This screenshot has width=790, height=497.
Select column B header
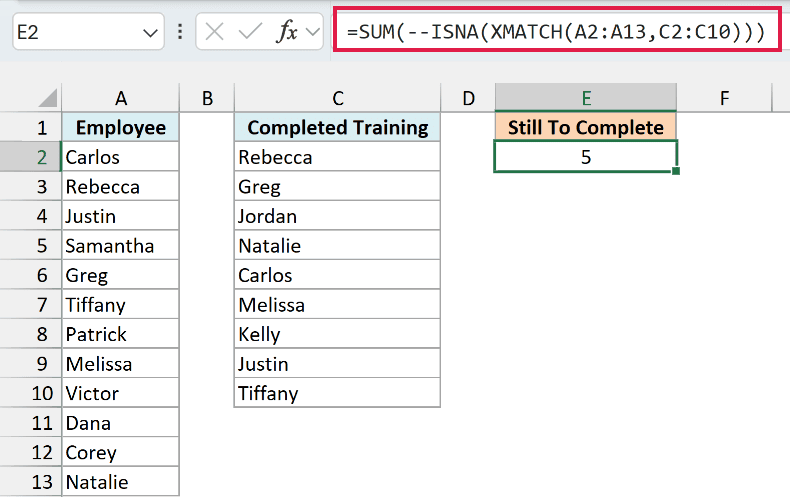207,98
